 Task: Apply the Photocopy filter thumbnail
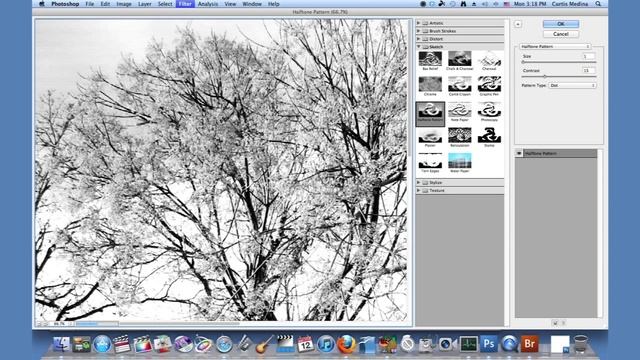tap(489, 110)
